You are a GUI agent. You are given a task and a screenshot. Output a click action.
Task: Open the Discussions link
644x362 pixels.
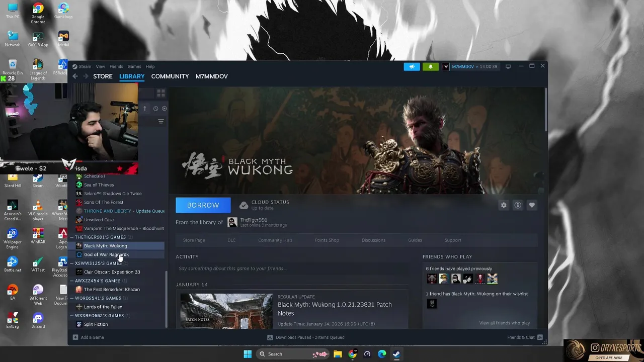373,240
